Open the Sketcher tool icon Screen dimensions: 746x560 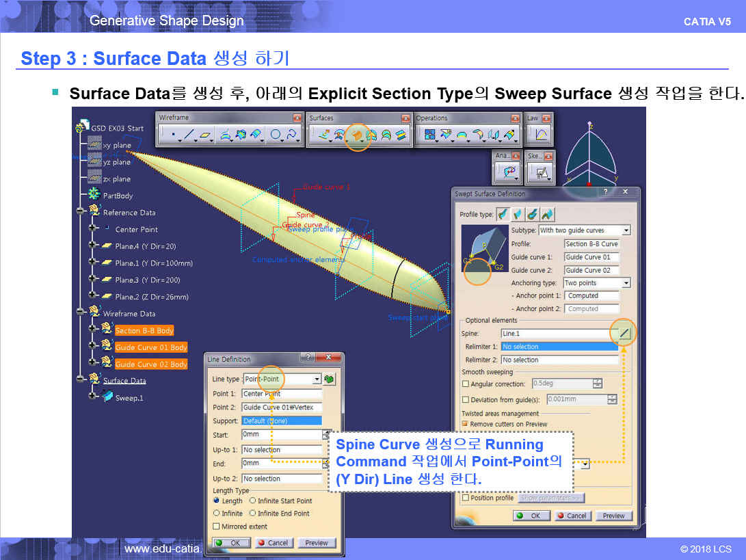tap(542, 173)
